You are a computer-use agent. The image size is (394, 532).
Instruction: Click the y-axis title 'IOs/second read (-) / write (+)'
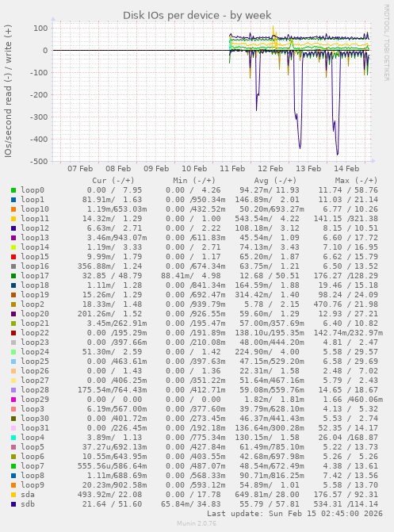point(8,91)
